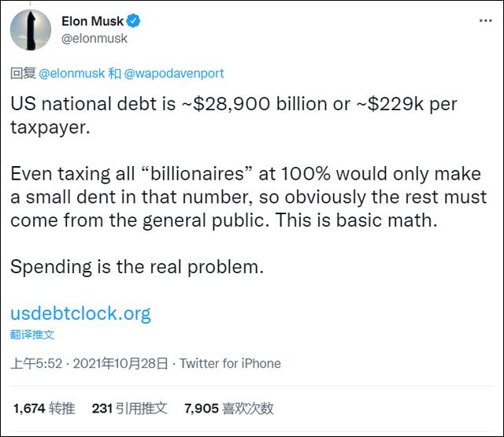Click the 回复 reply label

23,73
